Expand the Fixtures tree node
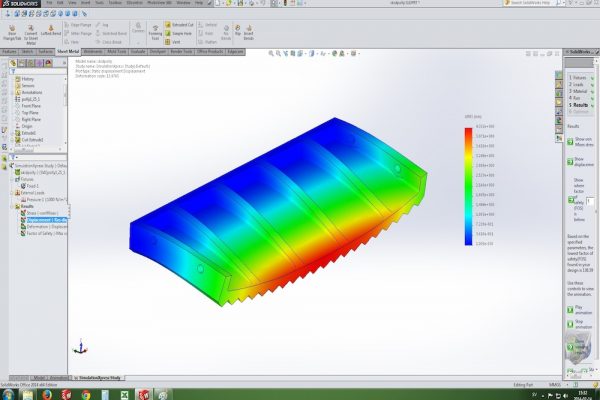The width and height of the screenshot is (600, 400). (12, 179)
